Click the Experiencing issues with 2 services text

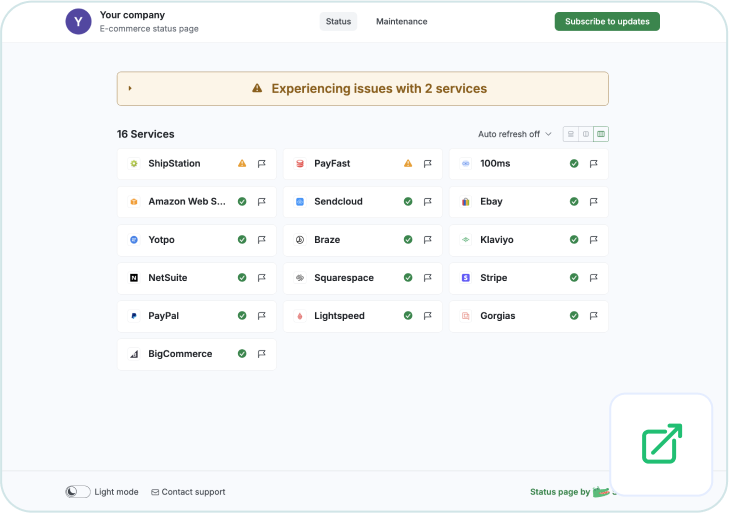[x=379, y=88]
